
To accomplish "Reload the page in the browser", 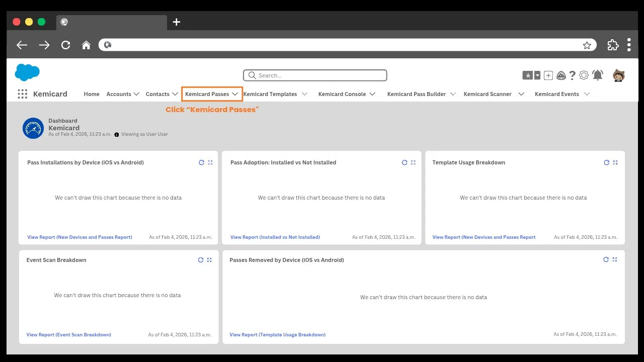I will (65, 45).
